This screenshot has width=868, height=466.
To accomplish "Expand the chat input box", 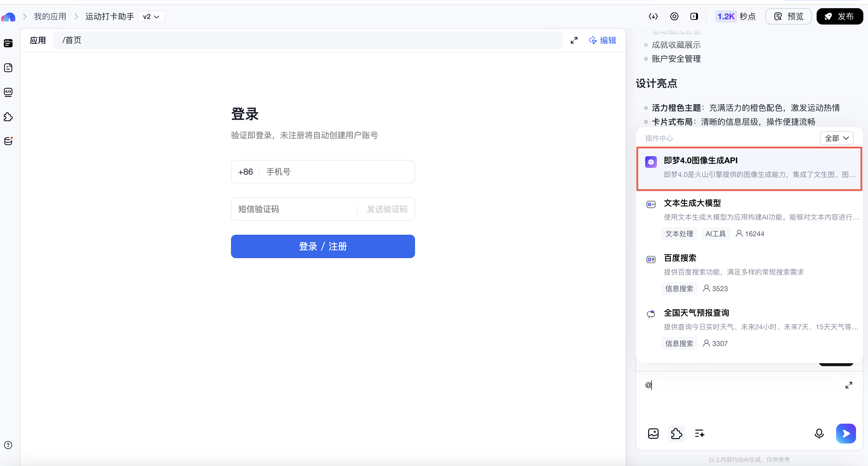I will click(x=848, y=385).
